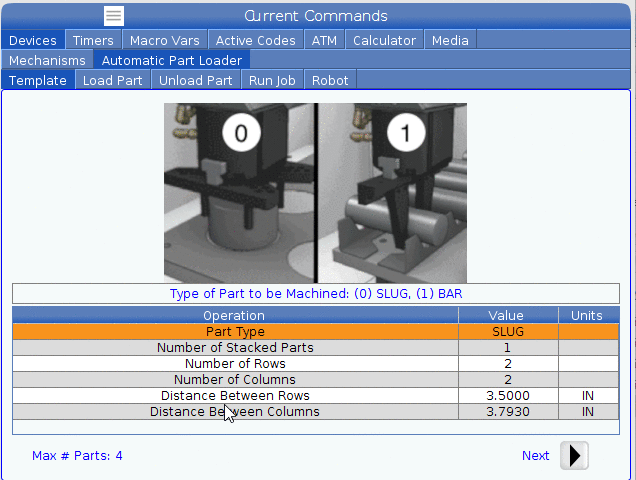Open the Media tab
The height and width of the screenshot is (480, 636).
coord(450,40)
